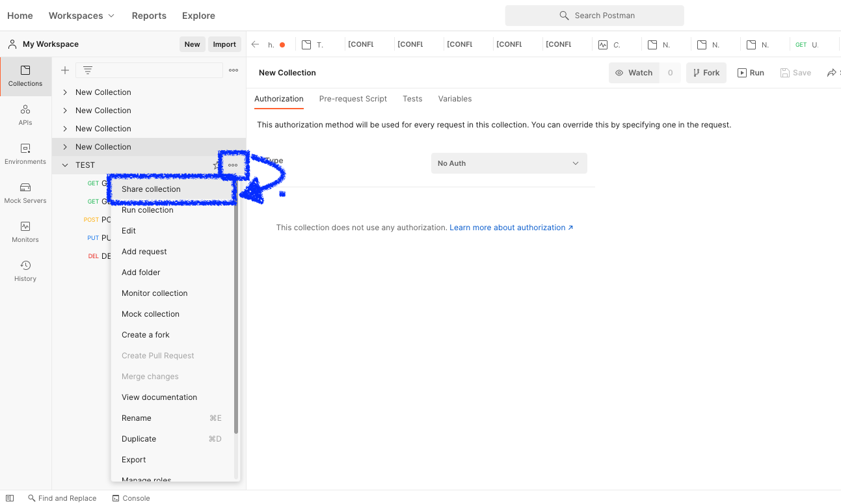
Task: Switch to the Variables tab
Action: click(x=455, y=99)
